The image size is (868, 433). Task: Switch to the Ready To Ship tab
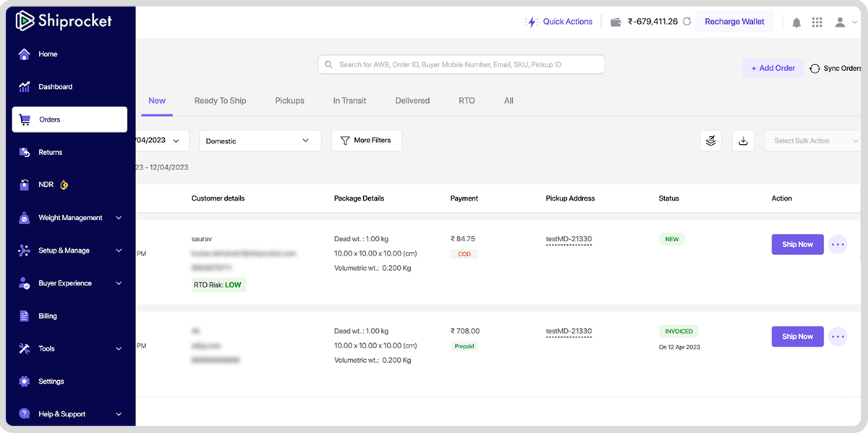pyautogui.click(x=221, y=101)
